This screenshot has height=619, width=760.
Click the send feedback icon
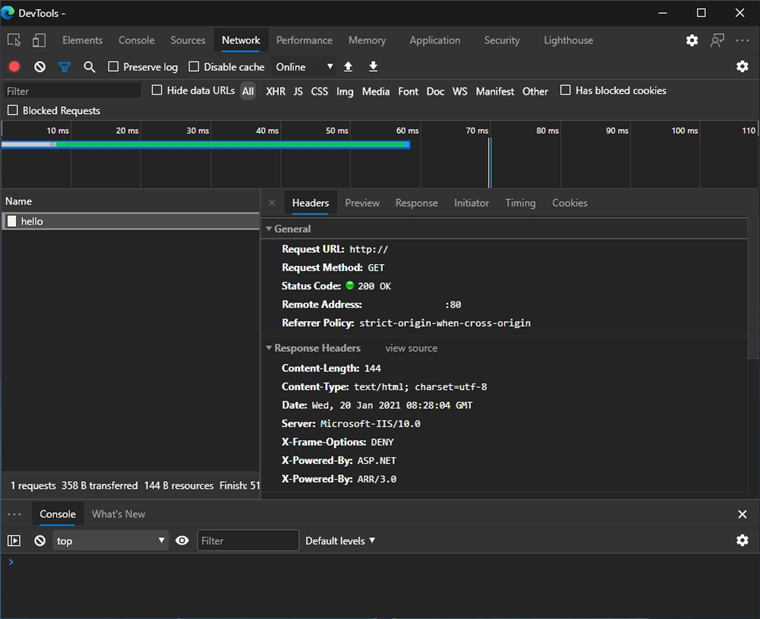click(x=717, y=40)
